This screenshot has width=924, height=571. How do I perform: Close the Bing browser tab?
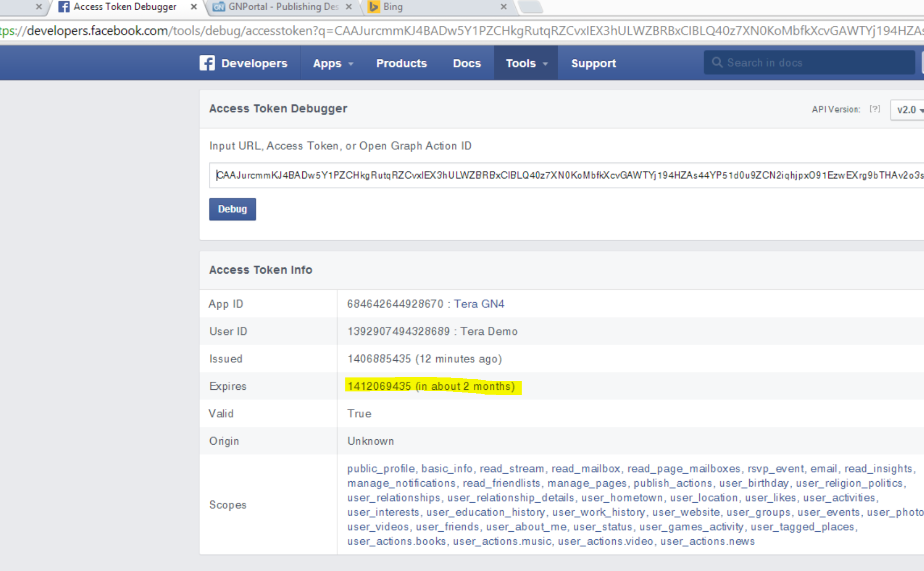pyautogui.click(x=503, y=7)
